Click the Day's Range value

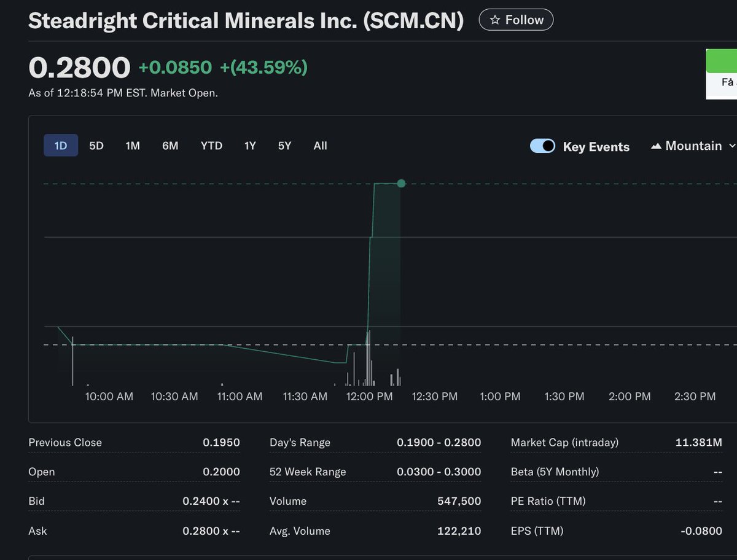(x=439, y=442)
